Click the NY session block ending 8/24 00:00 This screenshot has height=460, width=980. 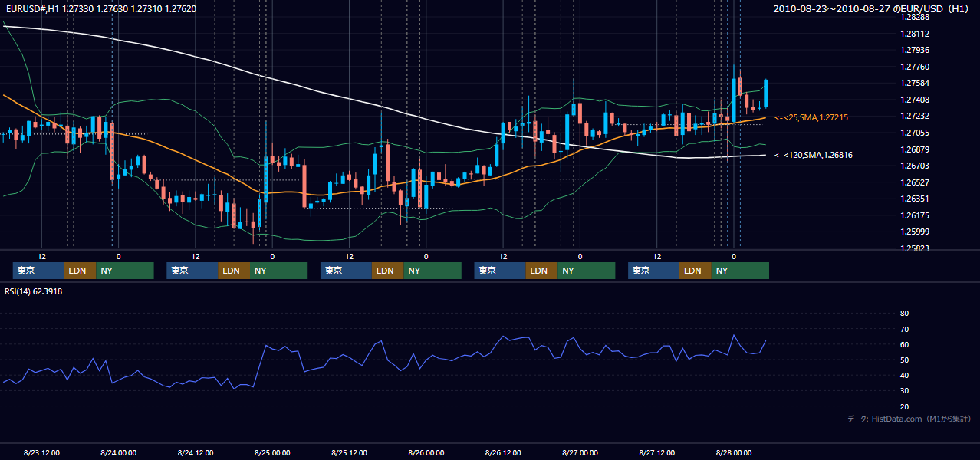(125, 271)
